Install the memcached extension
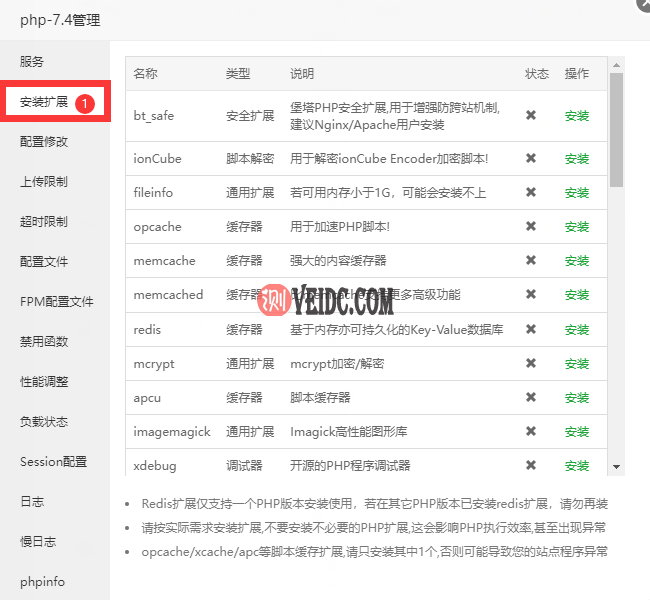650x600 pixels. click(577, 294)
